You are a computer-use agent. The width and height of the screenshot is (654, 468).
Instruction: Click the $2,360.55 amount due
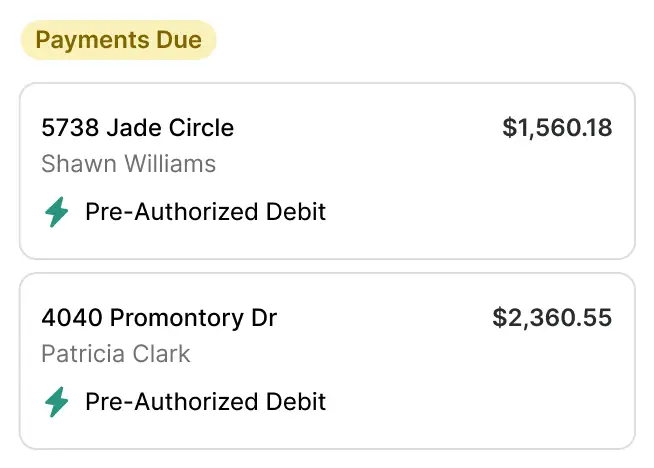click(x=552, y=318)
